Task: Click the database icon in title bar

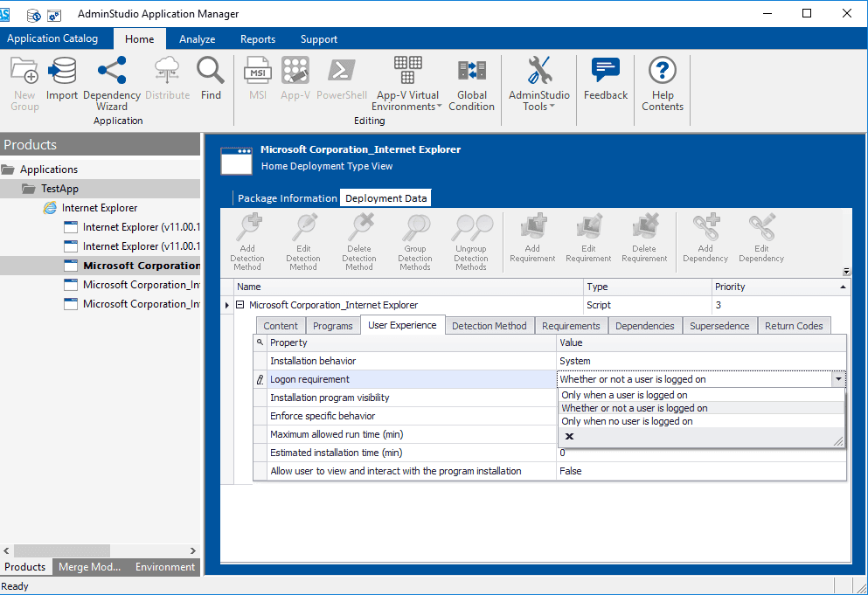Action: (34, 15)
